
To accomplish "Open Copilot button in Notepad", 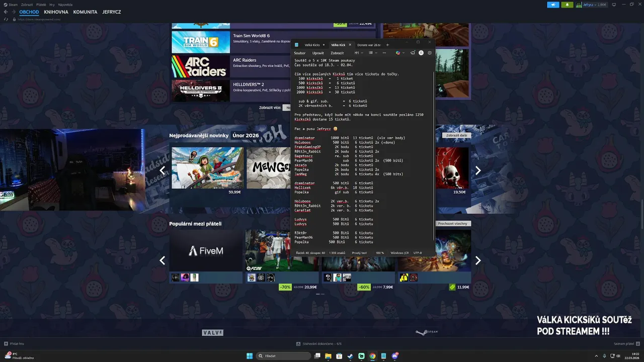I will [397, 53].
